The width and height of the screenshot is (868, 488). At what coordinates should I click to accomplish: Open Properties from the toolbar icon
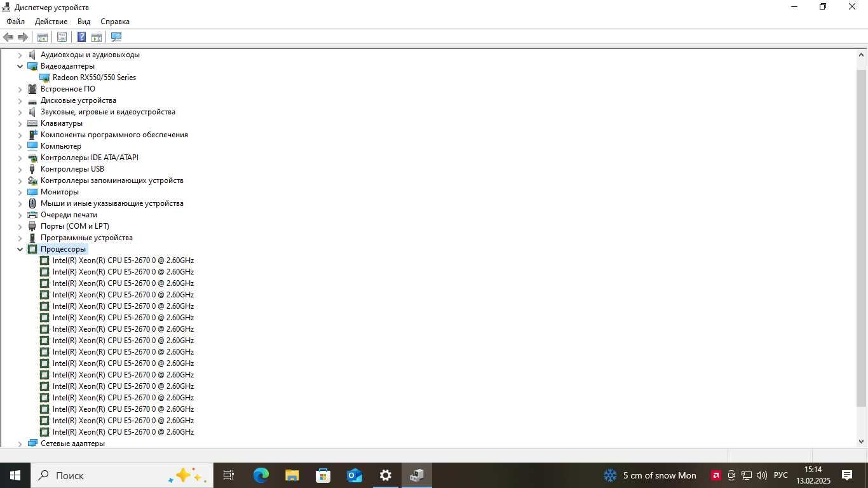point(62,37)
